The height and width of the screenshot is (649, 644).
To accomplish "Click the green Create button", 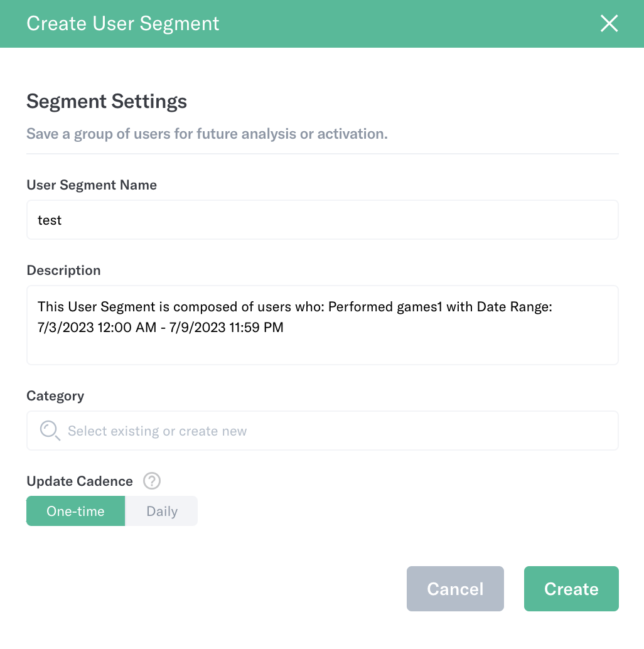I will (571, 589).
